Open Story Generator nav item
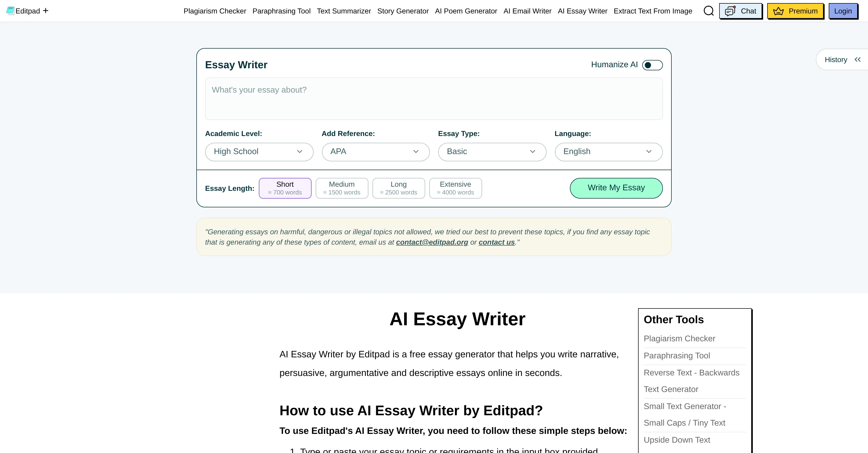Image resolution: width=868 pixels, height=453 pixels. 403,11
